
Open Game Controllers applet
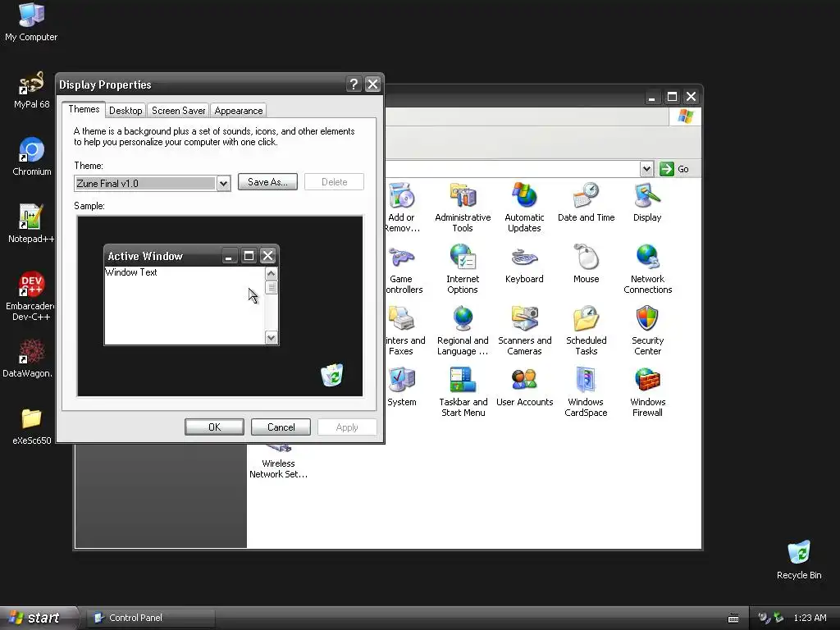[x=401, y=269]
